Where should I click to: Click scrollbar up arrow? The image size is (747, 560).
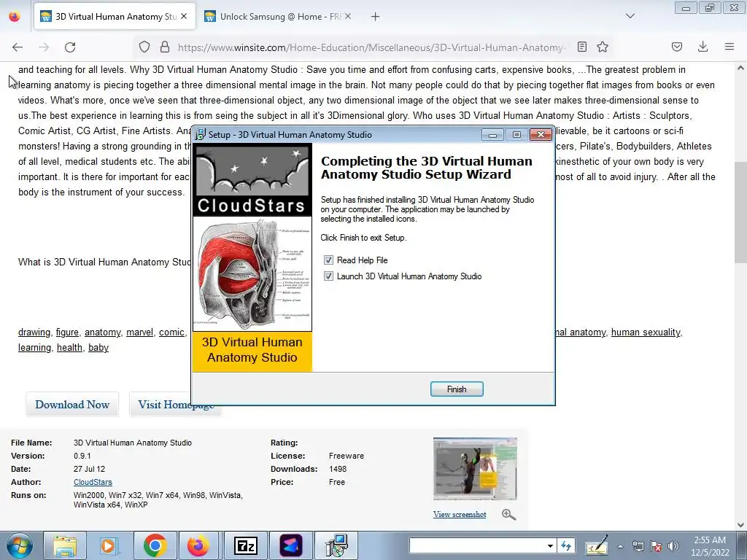[x=740, y=68]
